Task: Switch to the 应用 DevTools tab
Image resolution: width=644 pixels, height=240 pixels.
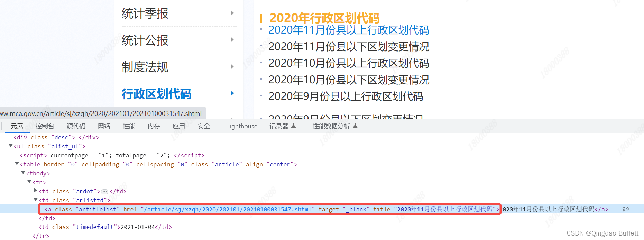Action: click(179, 126)
